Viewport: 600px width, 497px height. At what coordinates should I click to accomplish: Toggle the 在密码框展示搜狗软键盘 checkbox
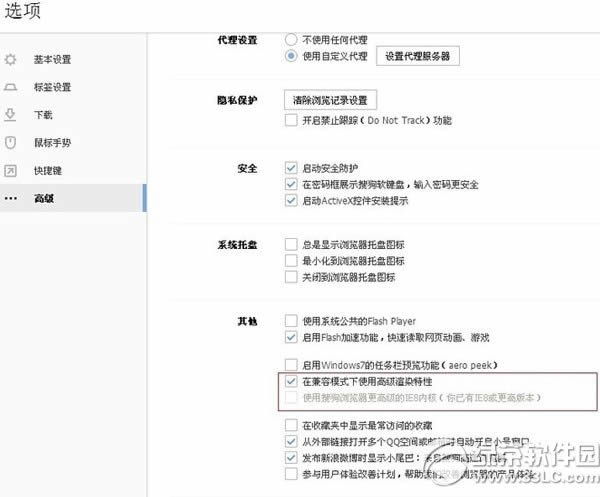point(291,184)
